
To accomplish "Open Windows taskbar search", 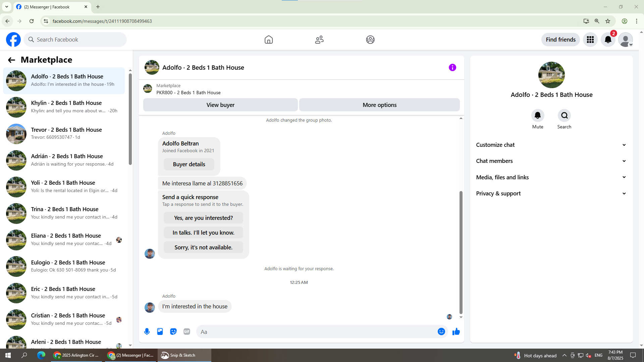I will 24,355.
